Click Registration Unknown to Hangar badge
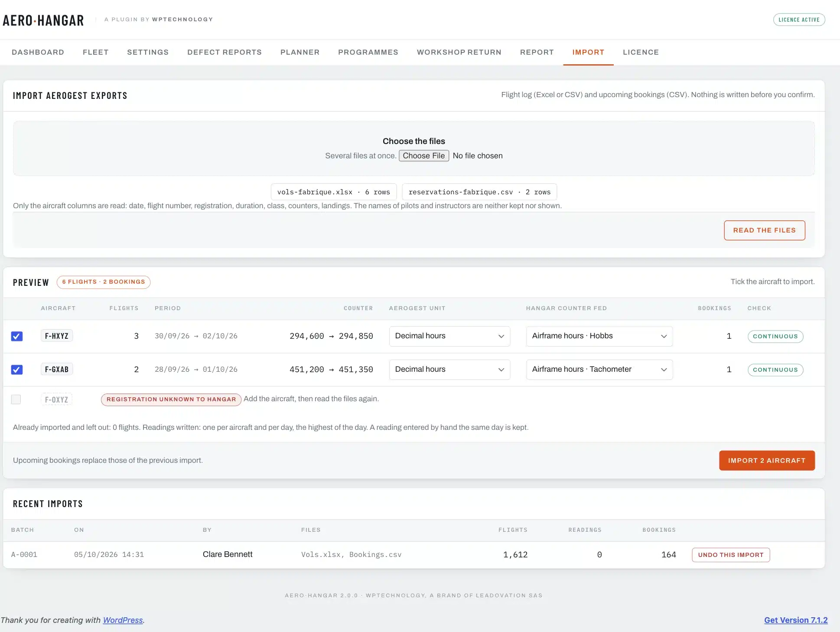Viewport: 840px width, 632px height. [171, 400]
